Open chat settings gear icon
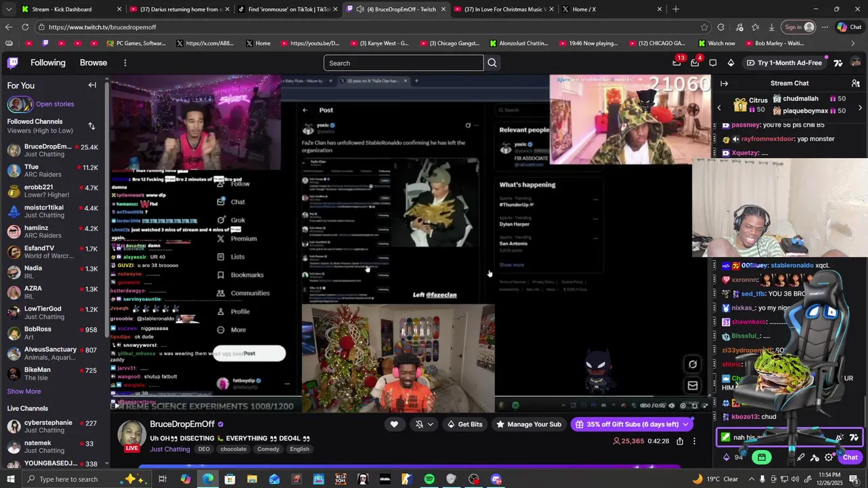The height and width of the screenshot is (488, 868). click(829, 457)
